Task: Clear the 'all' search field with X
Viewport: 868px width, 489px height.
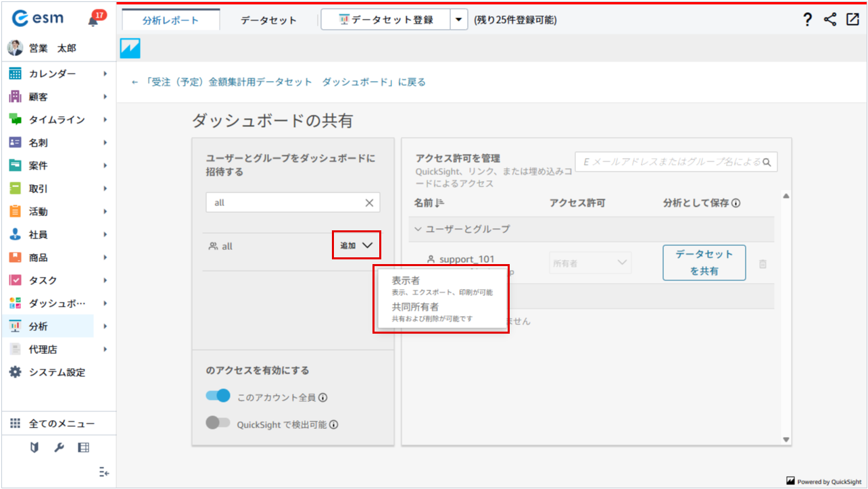Action: point(369,203)
